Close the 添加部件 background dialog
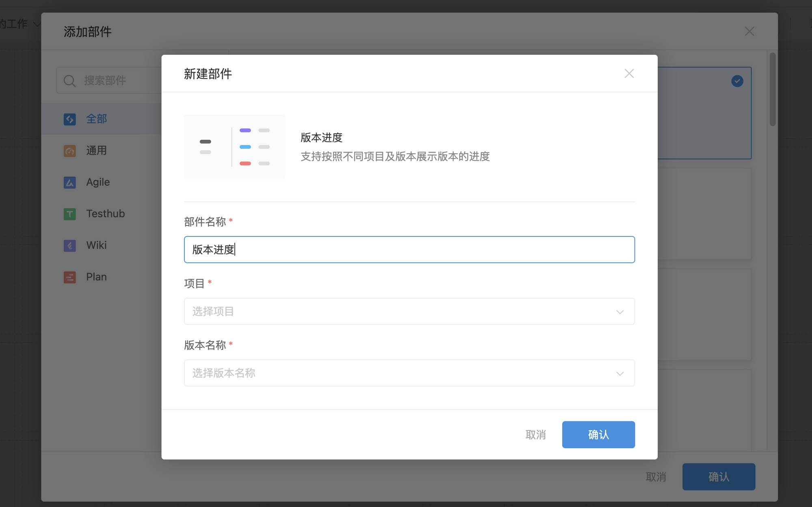This screenshot has width=812, height=507. (x=749, y=31)
